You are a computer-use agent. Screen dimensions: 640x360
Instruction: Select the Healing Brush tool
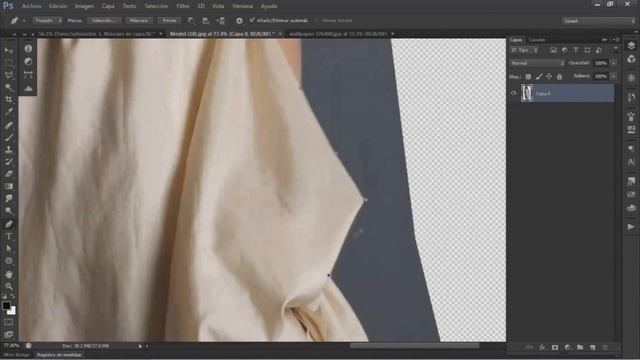pyautogui.click(x=9, y=125)
